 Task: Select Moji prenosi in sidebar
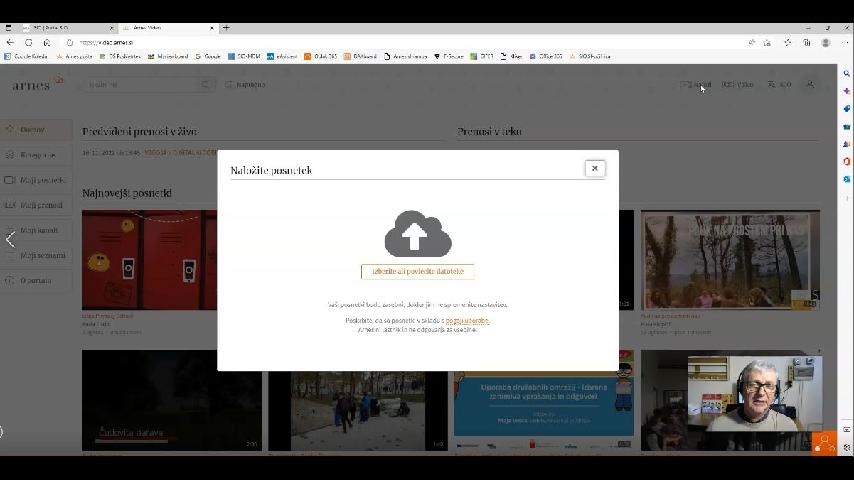tap(41, 205)
